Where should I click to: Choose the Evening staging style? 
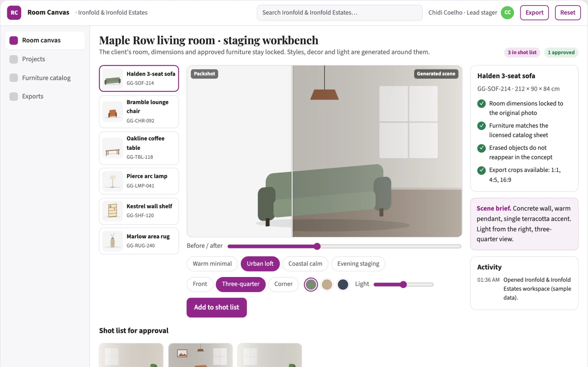358,264
